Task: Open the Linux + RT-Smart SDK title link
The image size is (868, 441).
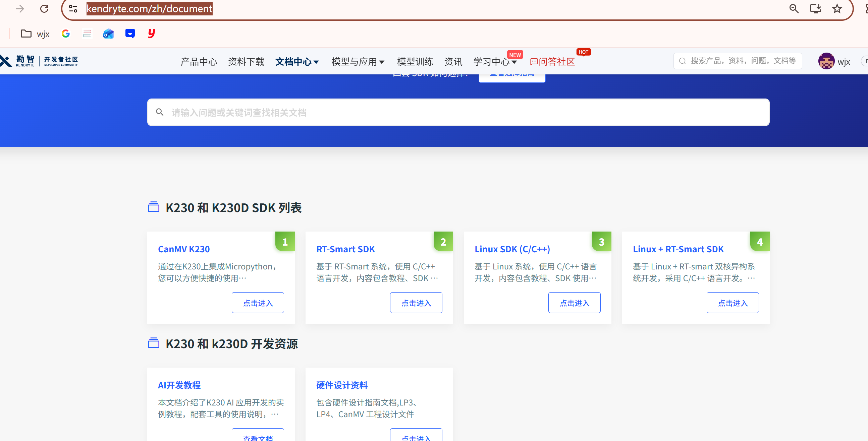Action: coord(678,249)
